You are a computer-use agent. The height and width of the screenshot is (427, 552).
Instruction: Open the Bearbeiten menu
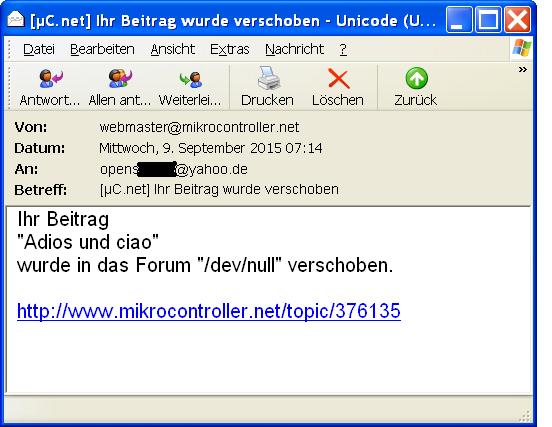click(x=102, y=49)
